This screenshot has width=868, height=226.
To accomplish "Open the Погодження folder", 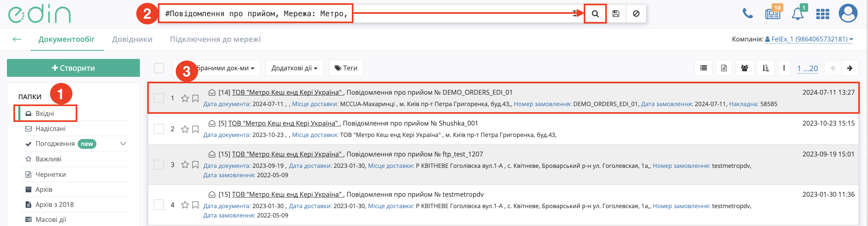I will coord(55,143).
